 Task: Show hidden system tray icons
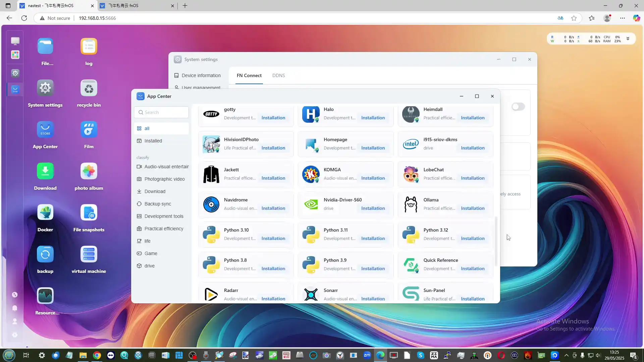(567, 355)
